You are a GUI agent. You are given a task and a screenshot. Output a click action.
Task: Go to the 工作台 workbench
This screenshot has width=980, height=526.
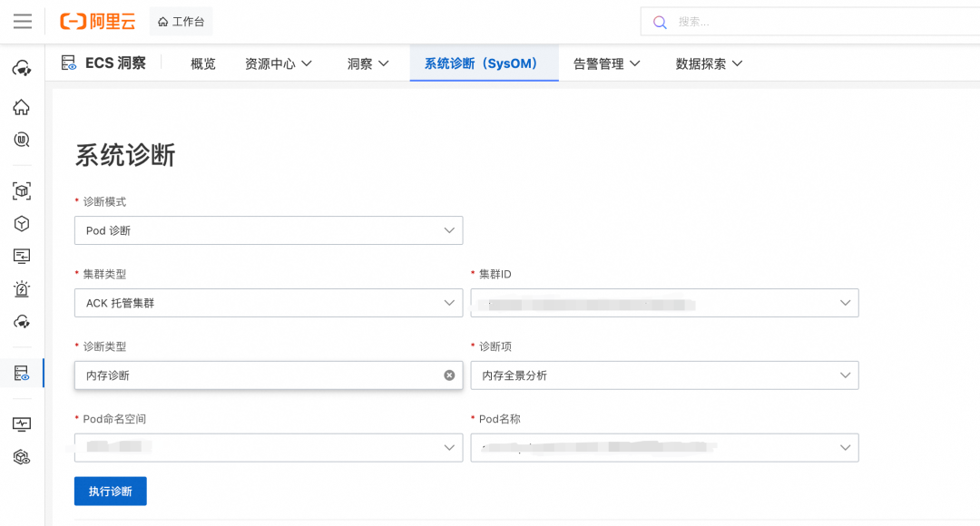pyautogui.click(x=181, y=22)
